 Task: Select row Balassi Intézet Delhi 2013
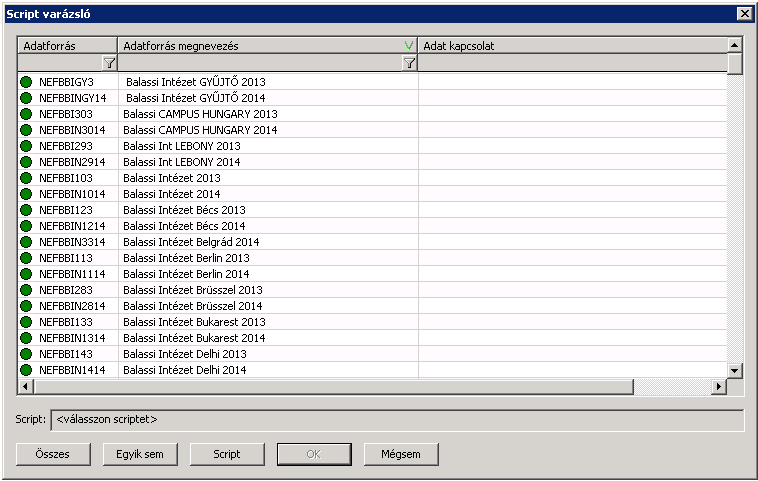373,354
